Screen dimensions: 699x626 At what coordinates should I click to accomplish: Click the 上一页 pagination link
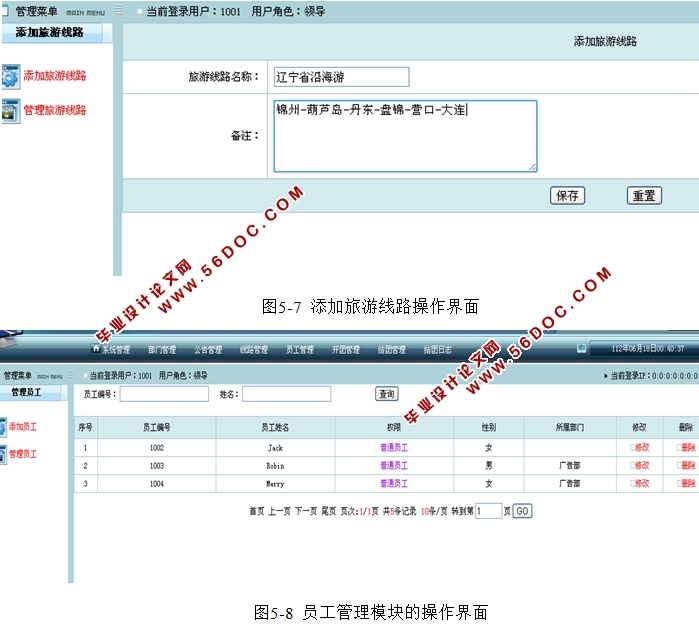279,511
